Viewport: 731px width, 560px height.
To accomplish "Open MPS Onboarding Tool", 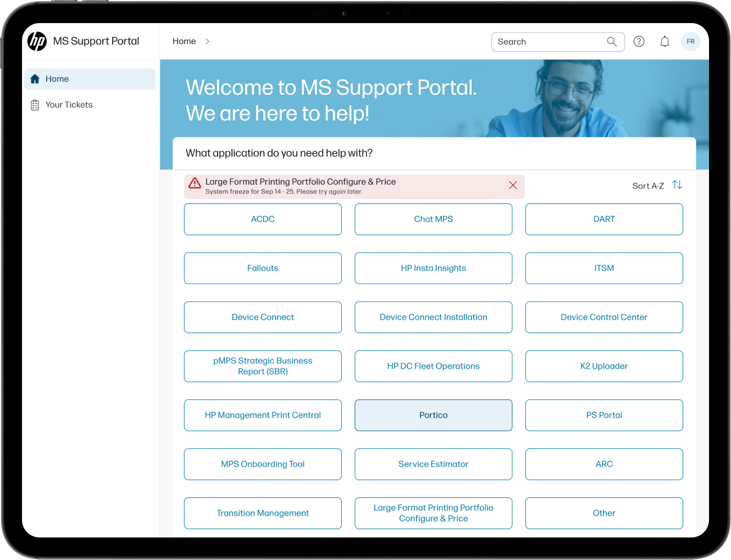I will coord(263,464).
